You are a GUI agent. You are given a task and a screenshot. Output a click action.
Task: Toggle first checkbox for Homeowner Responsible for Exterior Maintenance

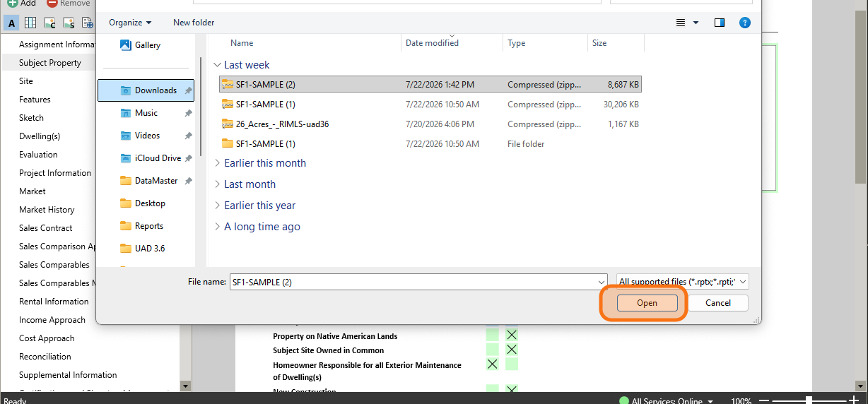(492, 364)
